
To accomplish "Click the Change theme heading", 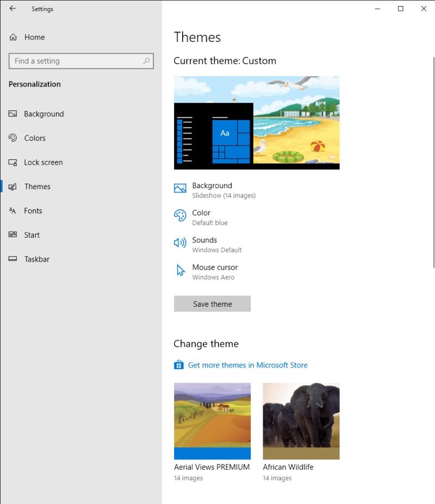I will 206,344.
